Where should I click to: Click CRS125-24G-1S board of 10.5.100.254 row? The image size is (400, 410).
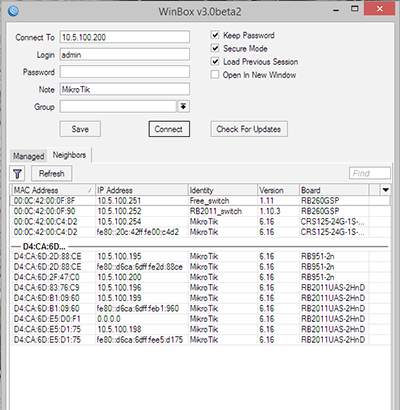click(333, 222)
